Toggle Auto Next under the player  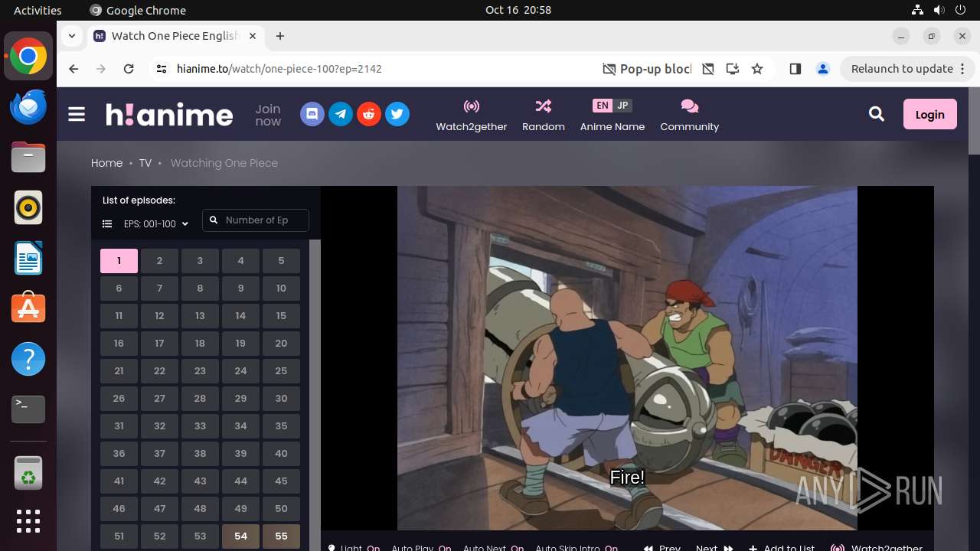tap(493, 547)
